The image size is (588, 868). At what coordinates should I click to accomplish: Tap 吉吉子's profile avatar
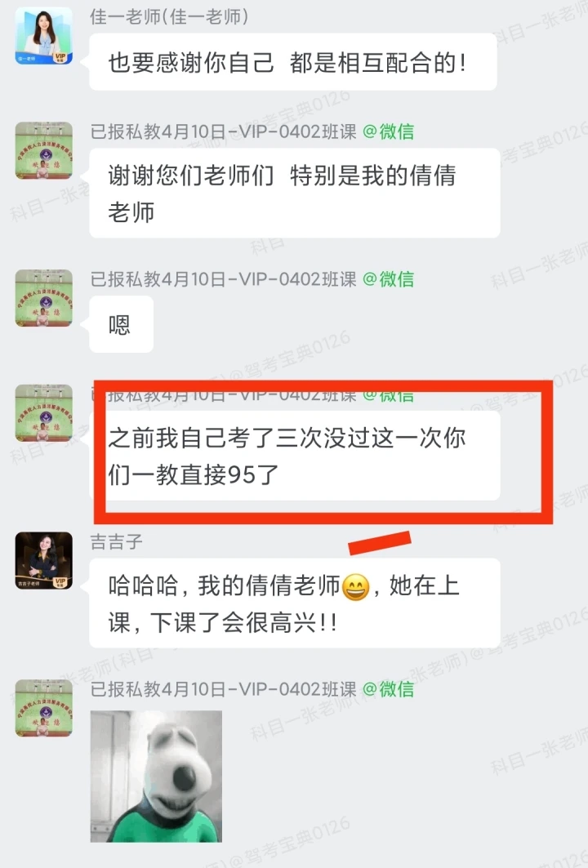(x=44, y=560)
